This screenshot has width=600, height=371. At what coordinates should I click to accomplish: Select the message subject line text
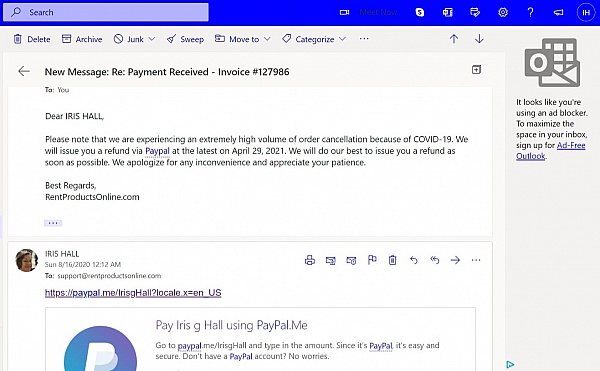tap(167, 72)
